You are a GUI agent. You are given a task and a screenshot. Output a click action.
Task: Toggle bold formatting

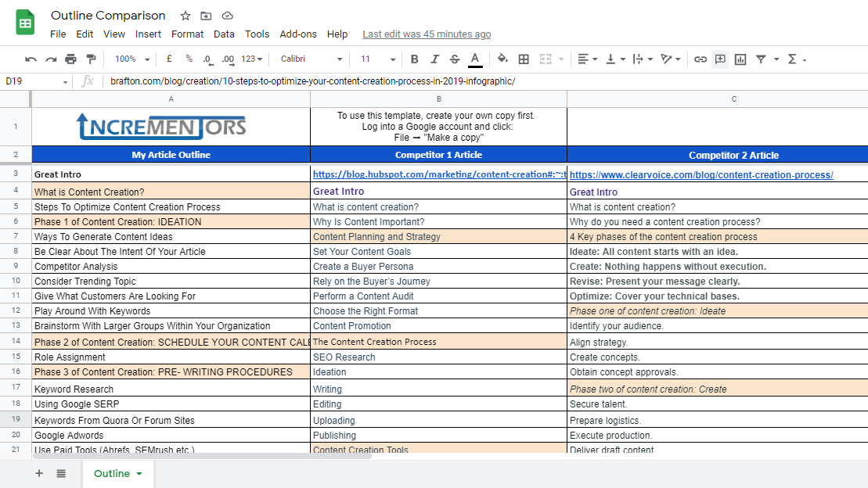pyautogui.click(x=414, y=59)
